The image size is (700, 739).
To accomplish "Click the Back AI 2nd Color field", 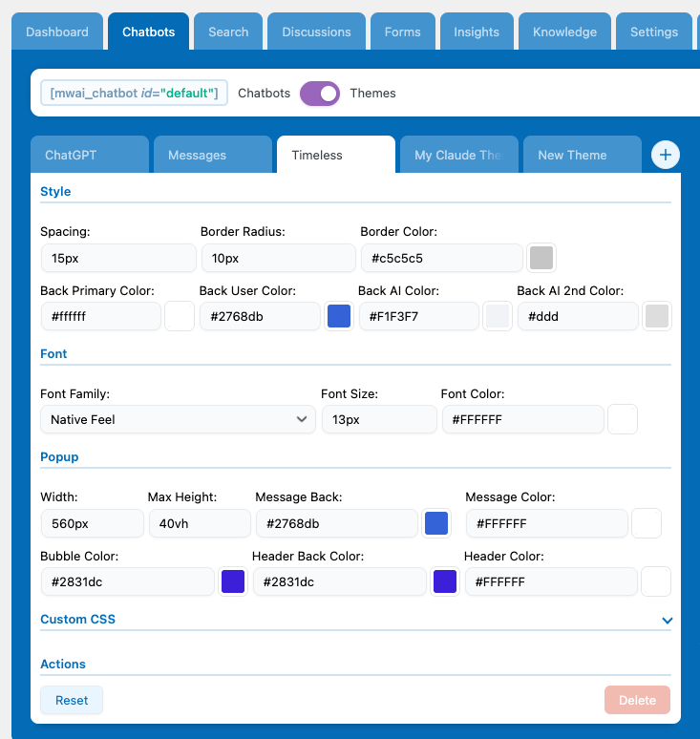I will pyautogui.click(x=578, y=316).
